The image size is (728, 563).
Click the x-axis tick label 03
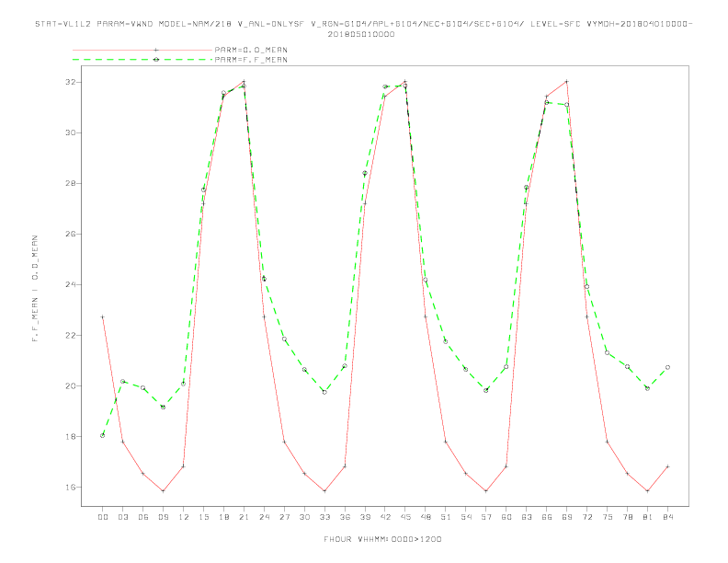[x=122, y=517]
